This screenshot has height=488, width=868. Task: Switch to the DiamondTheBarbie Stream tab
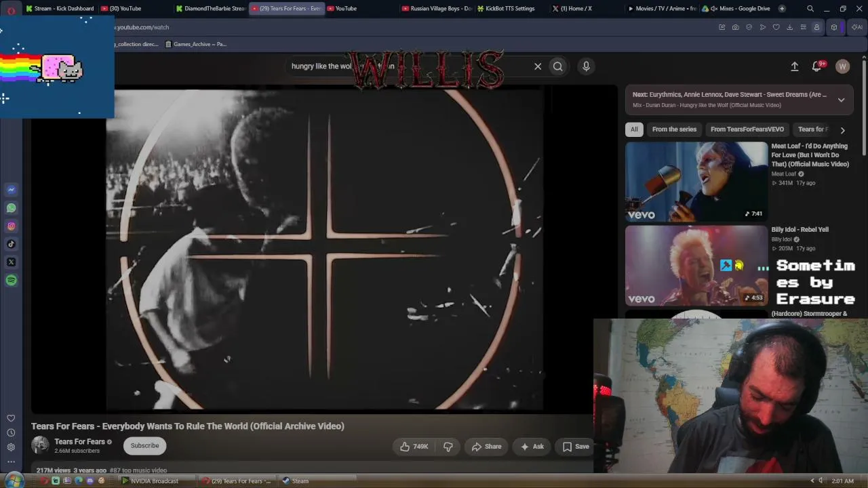(x=210, y=9)
